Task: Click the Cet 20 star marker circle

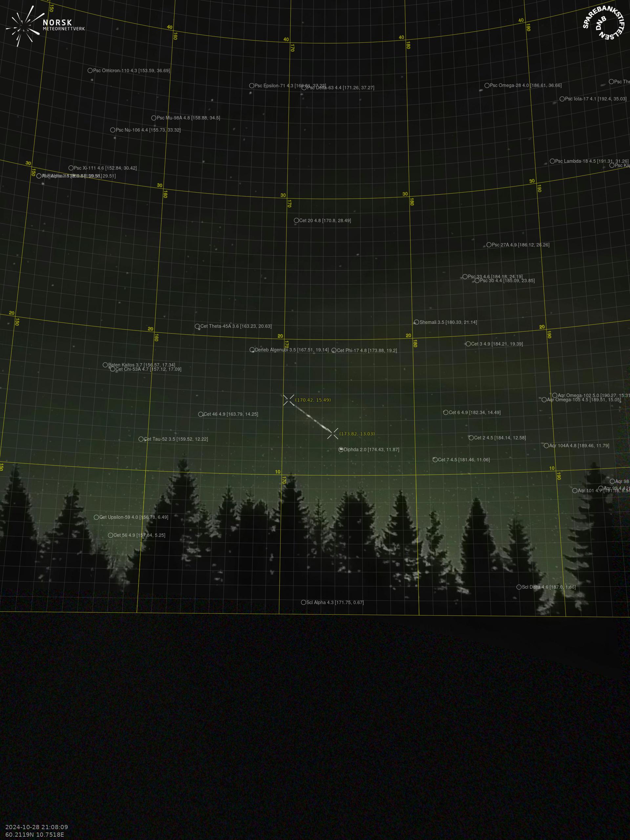Action: [x=296, y=220]
